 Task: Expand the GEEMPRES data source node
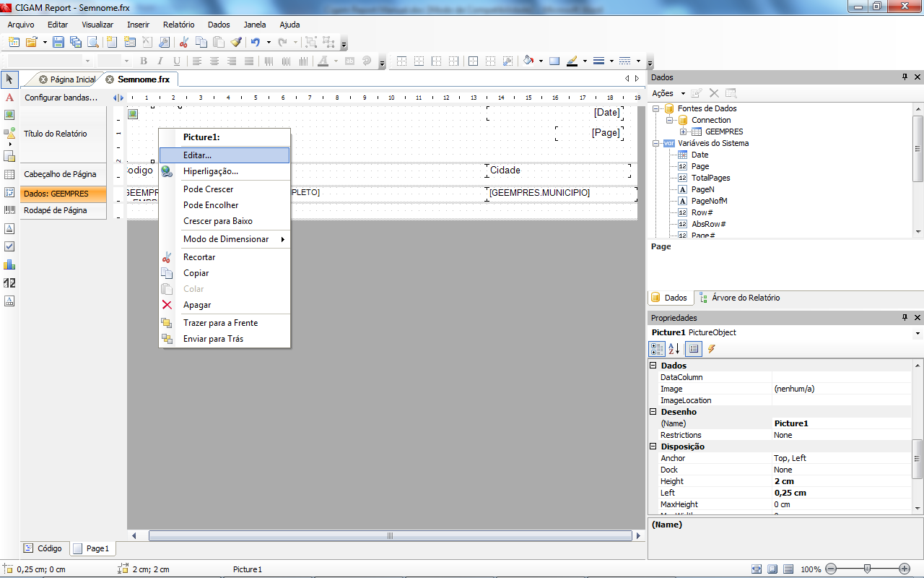coord(683,131)
